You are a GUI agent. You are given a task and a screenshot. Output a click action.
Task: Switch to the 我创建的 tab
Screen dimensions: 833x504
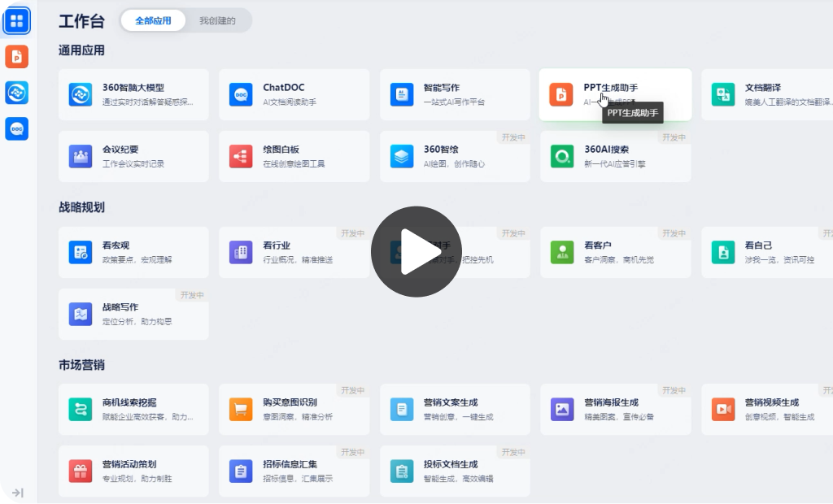tap(217, 20)
